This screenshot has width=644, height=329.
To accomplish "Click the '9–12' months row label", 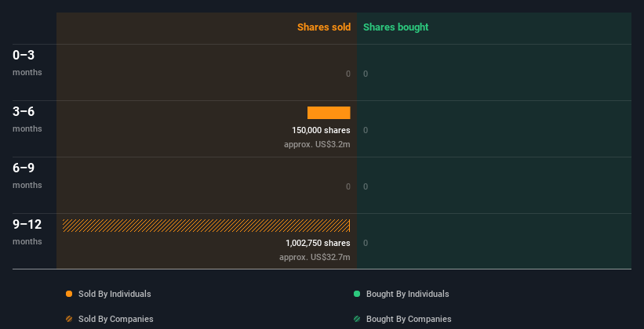I will click(x=27, y=224).
